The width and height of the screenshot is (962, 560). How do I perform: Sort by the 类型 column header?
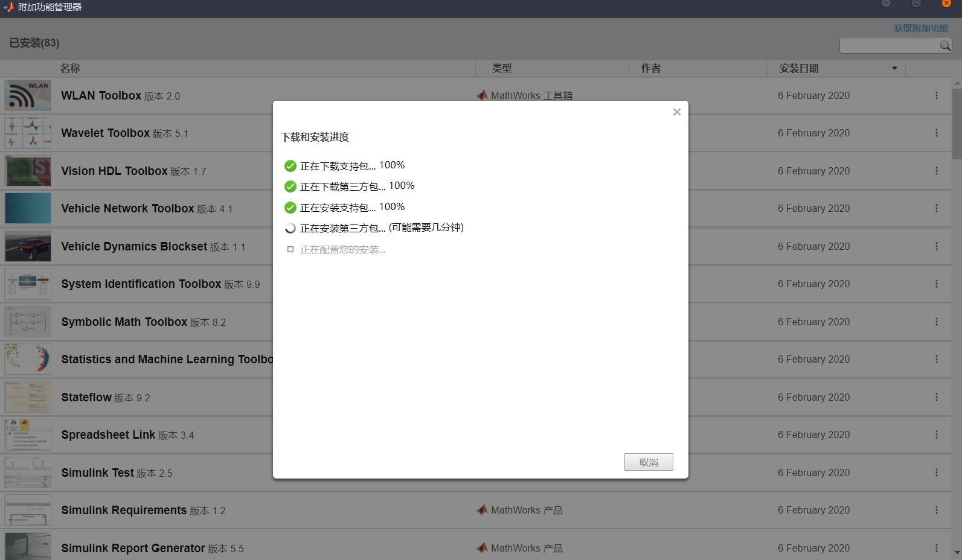[x=502, y=68]
